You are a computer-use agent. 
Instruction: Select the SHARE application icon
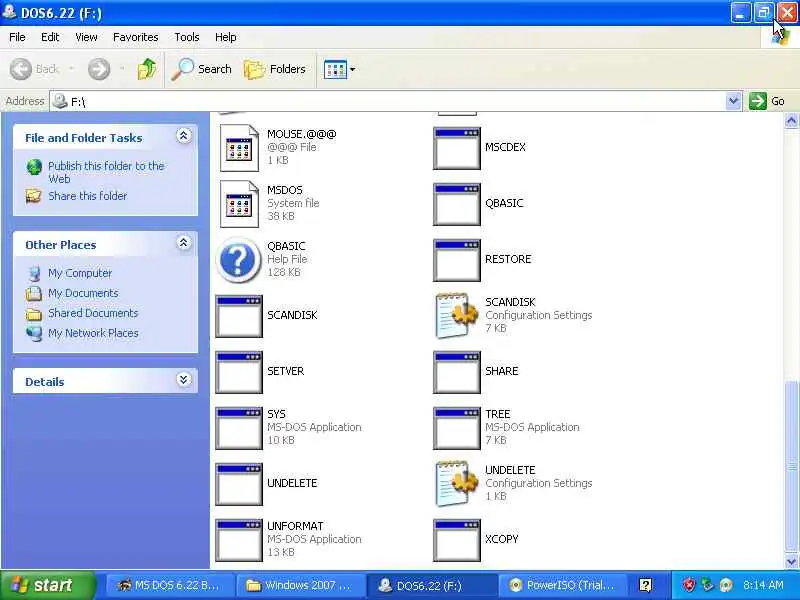point(457,372)
